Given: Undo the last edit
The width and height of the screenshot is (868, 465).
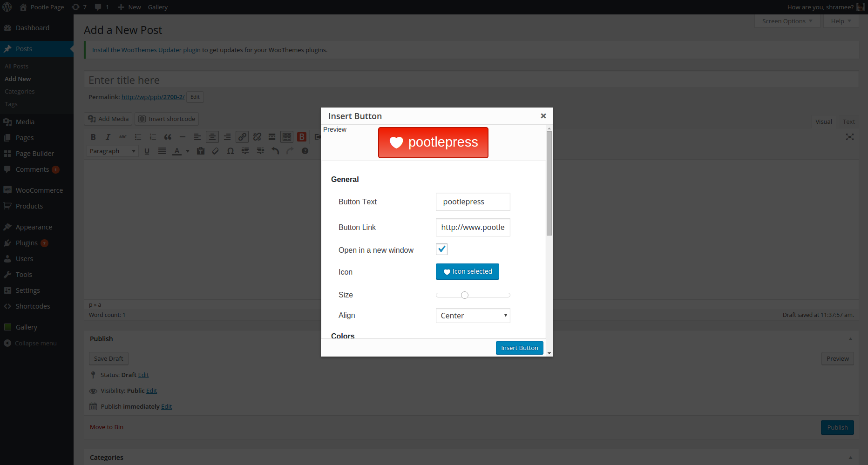Looking at the screenshot, I should coord(275,151).
